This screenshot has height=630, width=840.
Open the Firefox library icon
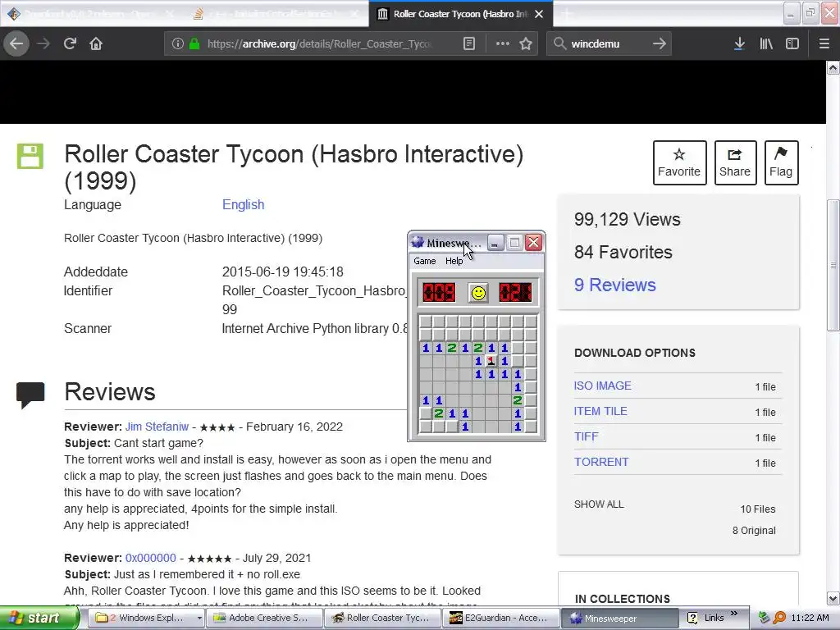(766, 43)
